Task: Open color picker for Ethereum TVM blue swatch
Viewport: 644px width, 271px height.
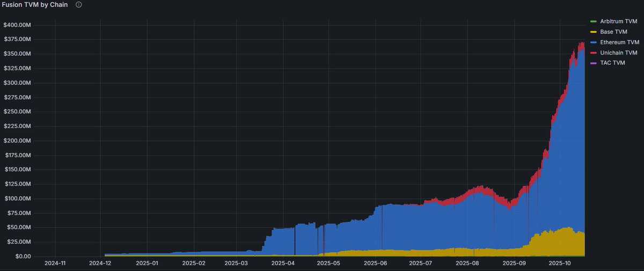Action: point(593,42)
